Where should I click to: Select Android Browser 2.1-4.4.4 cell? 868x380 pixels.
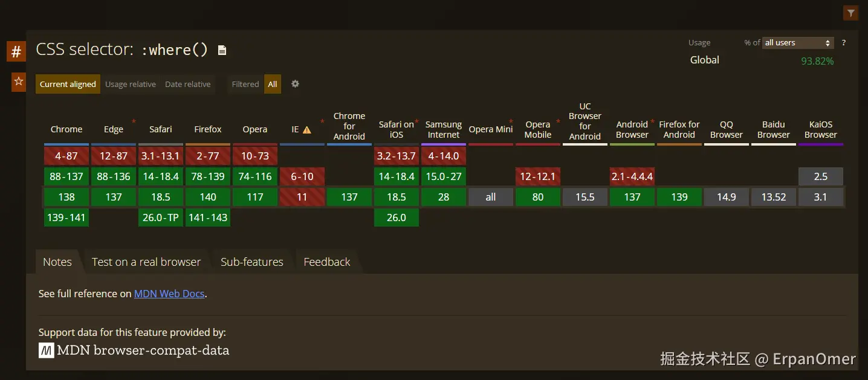pos(632,176)
